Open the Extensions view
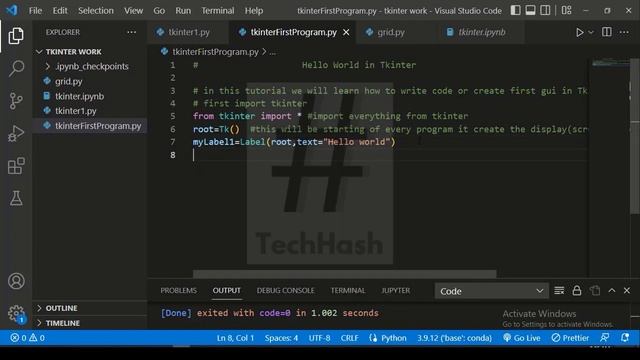The width and height of the screenshot is (640, 360). 16,166
